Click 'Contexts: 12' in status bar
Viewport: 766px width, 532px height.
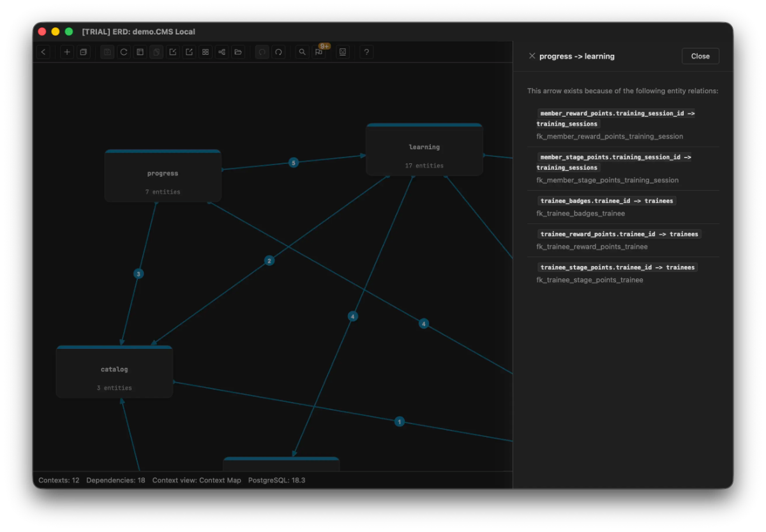[59, 480]
